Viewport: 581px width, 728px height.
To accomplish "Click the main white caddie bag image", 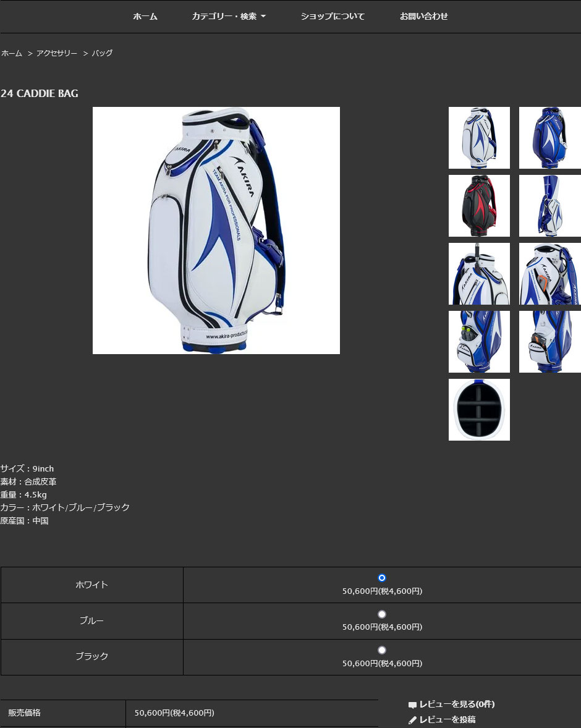I will coord(216,230).
